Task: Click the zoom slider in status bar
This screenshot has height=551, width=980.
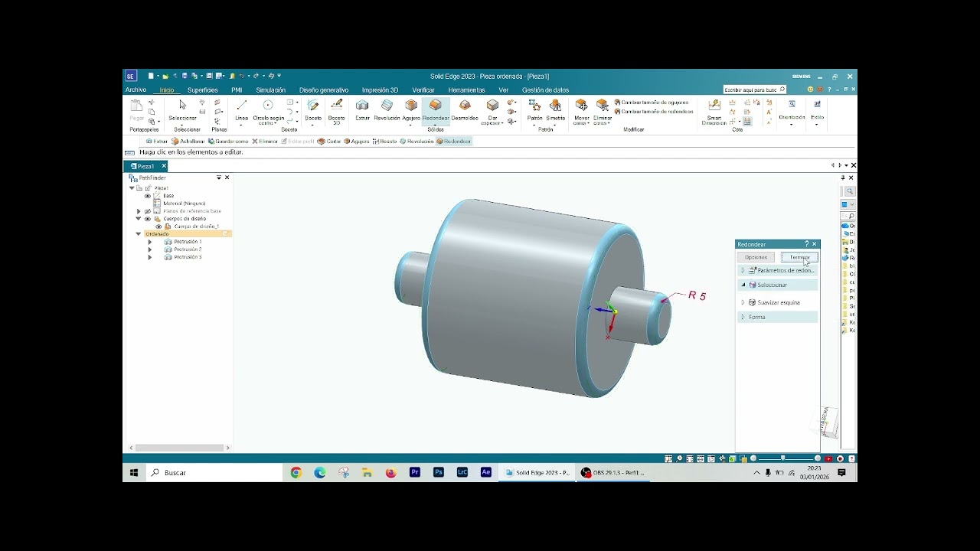Action: pos(782,458)
